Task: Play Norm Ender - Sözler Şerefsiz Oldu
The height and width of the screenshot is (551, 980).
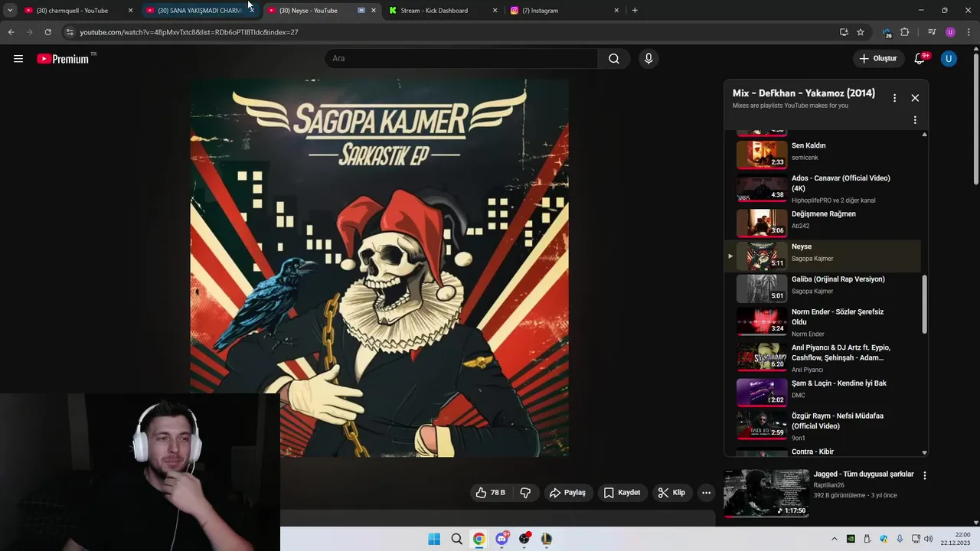Action: tap(823, 322)
